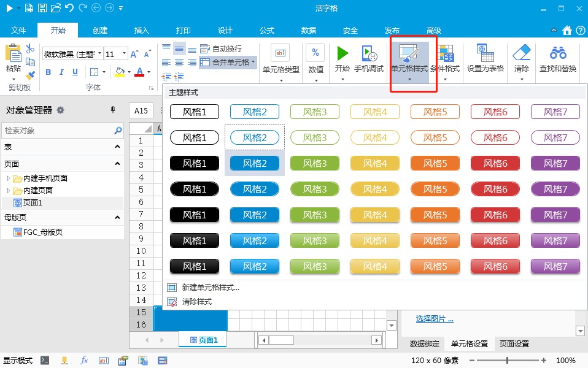Viewport: 588px width, 368px height.
Task: Click the increase indent icon
Action: (166, 77)
